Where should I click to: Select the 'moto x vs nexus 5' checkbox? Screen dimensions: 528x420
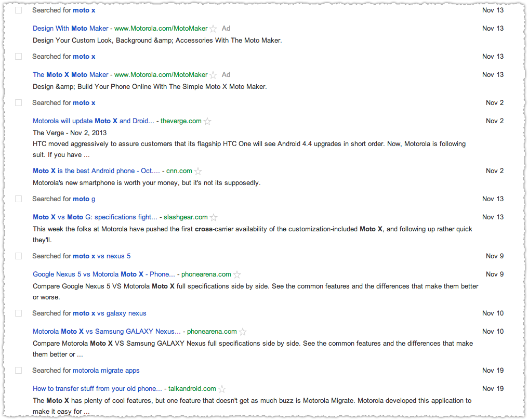point(19,256)
